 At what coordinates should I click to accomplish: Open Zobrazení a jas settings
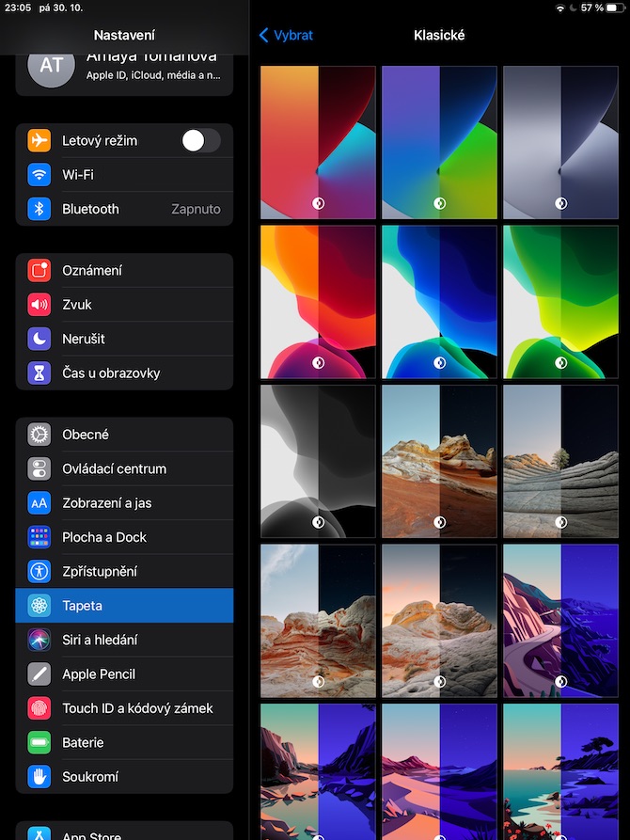point(124,503)
